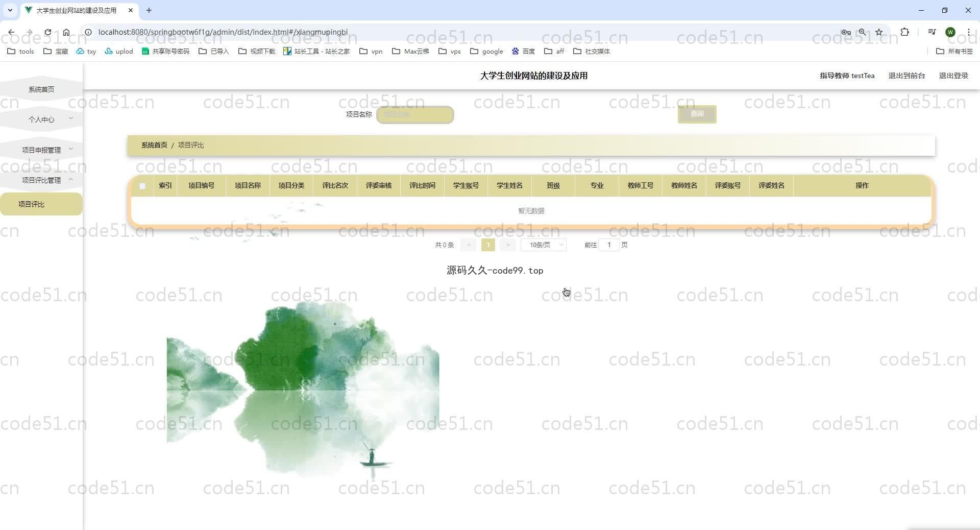Focus the 项目名称 search input
980x530 pixels.
[x=415, y=114]
